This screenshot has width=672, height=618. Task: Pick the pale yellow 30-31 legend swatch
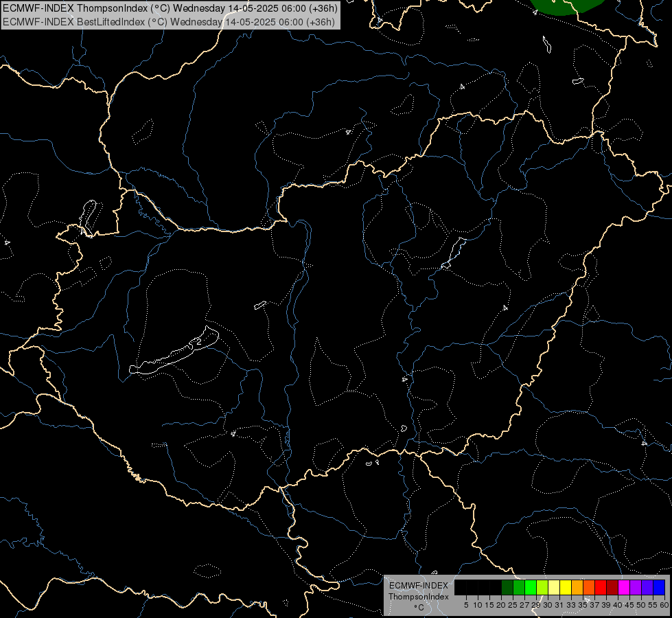point(554,587)
